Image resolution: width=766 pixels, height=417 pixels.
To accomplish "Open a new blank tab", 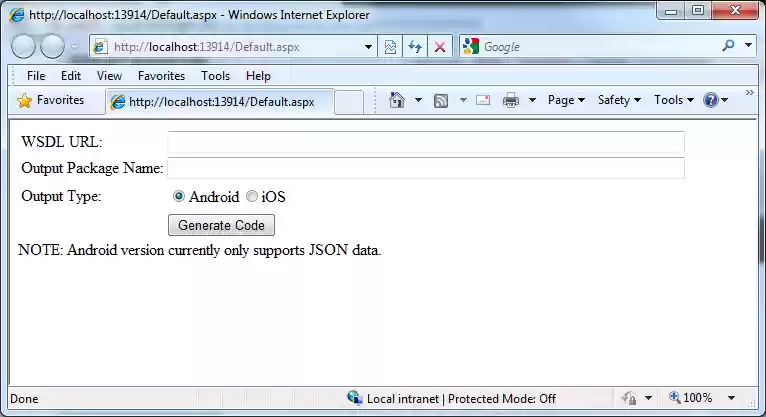I will coord(349,103).
